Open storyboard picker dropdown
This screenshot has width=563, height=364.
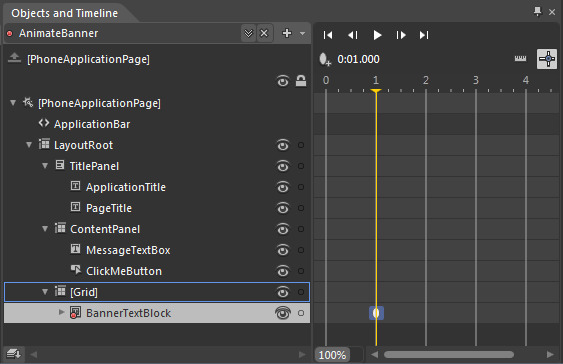(248, 33)
